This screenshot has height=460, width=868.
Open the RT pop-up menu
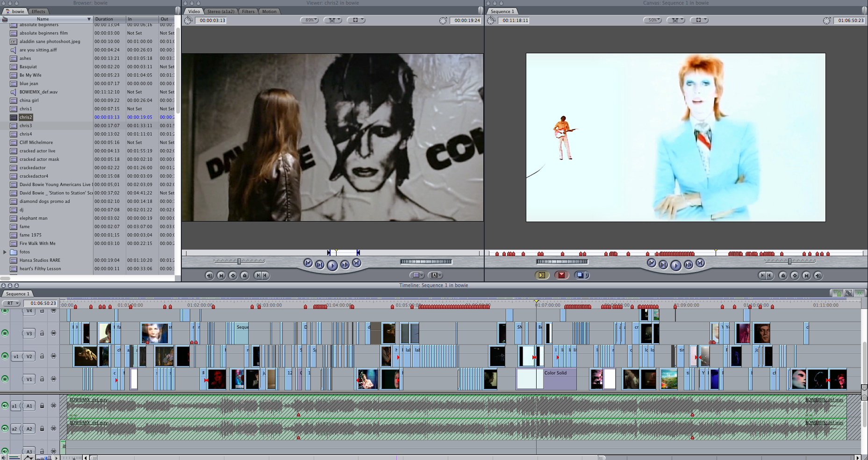coord(11,303)
